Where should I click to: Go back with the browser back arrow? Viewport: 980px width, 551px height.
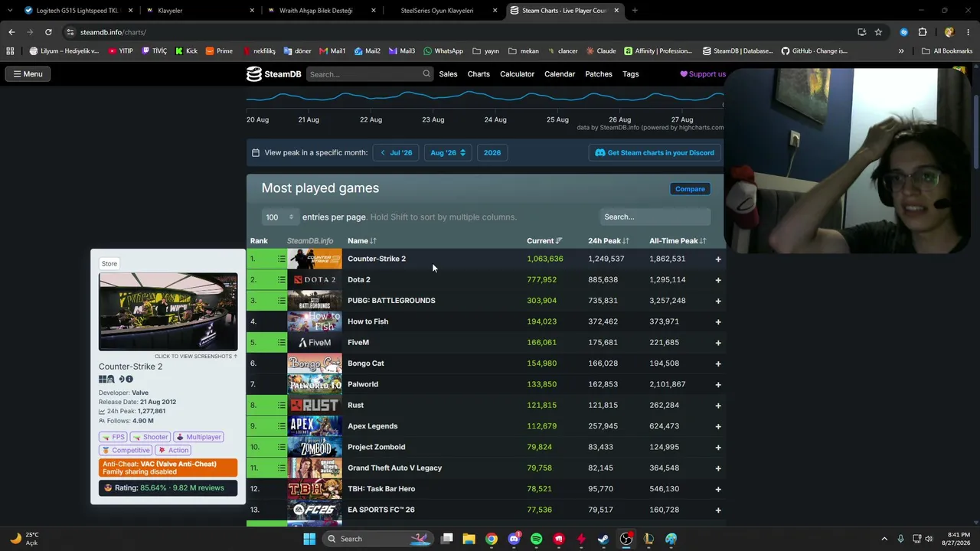(x=11, y=32)
